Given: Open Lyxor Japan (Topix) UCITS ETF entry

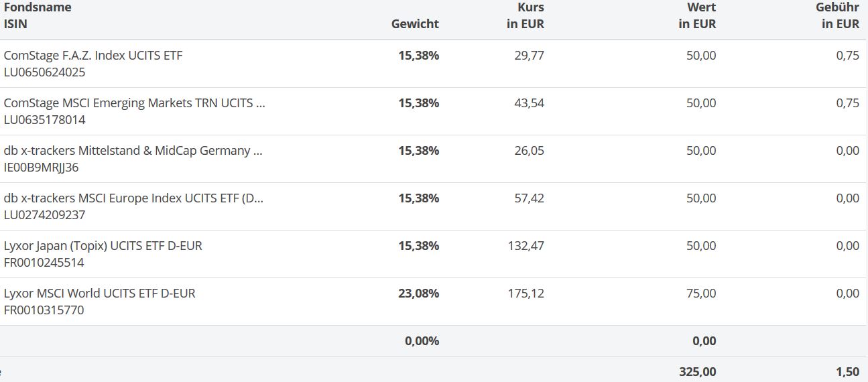Looking at the screenshot, I should 103,246.
